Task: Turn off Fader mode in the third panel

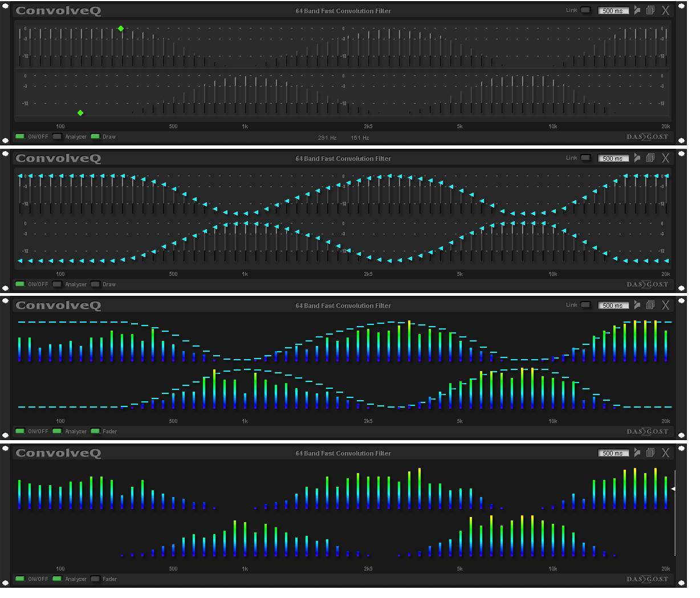Action: [x=95, y=432]
